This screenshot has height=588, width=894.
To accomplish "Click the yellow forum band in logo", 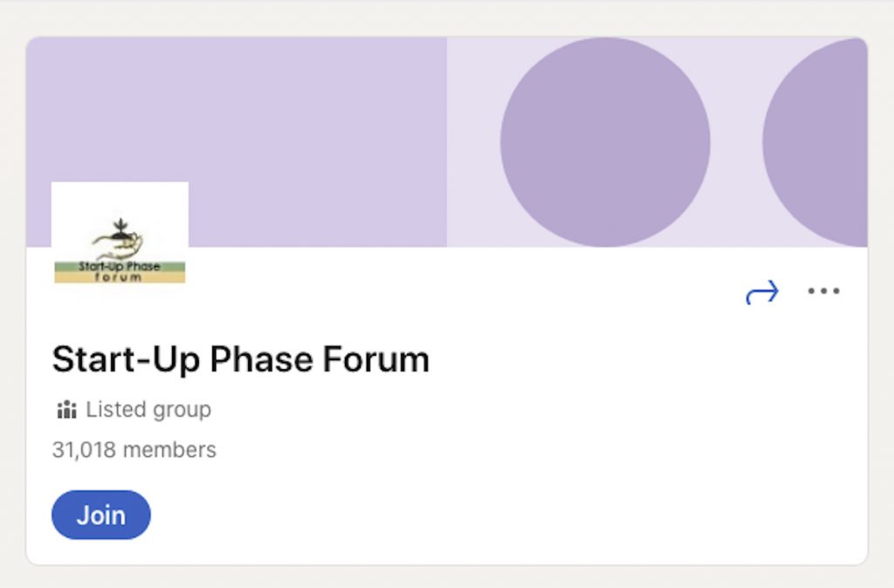I will click(120, 277).
